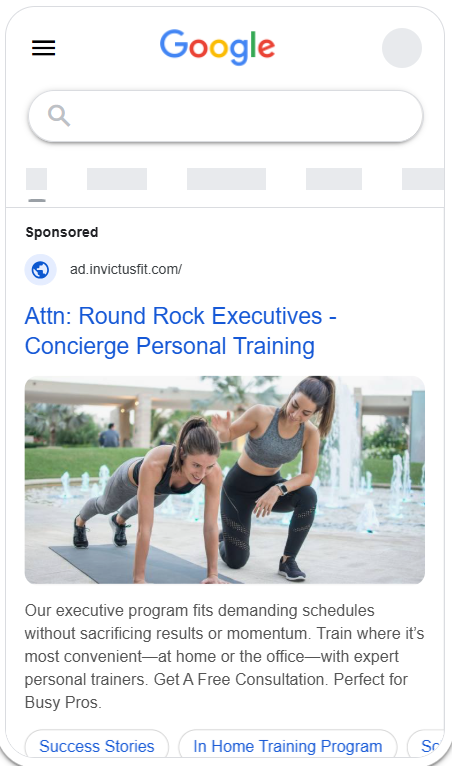
Task: Select the fourth gray placeholder tab
Action: (x=334, y=179)
